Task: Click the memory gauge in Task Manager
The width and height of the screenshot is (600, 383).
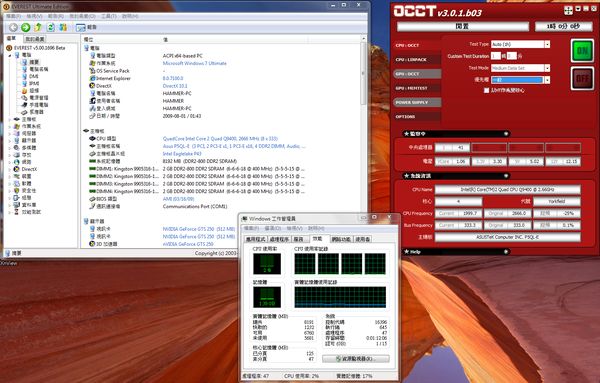Action: [267, 297]
